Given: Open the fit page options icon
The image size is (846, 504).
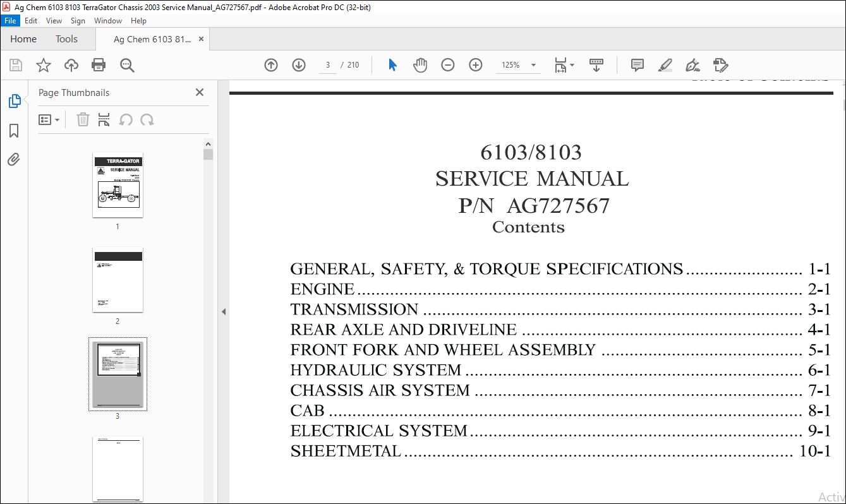Looking at the screenshot, I should tap(564, 65).
